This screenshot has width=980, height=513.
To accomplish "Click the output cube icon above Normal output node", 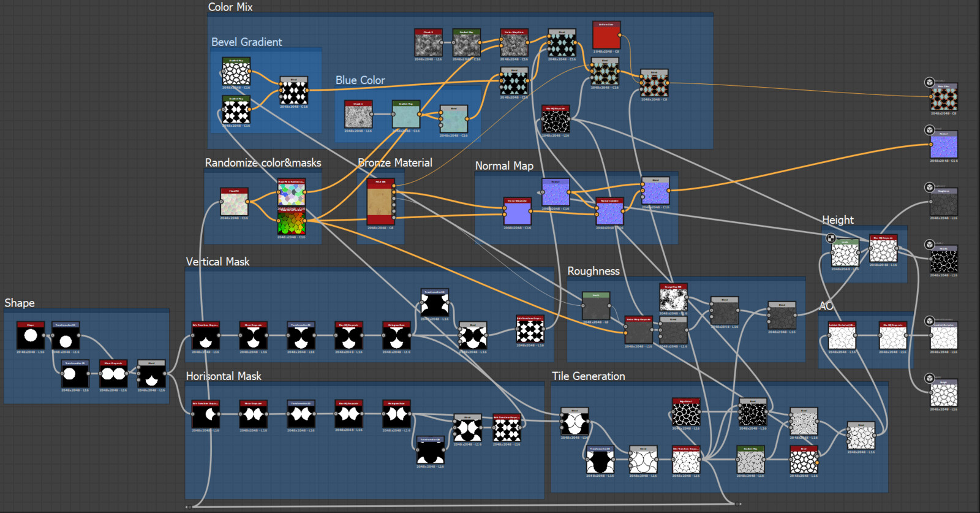I will click(x=929, y=130).
